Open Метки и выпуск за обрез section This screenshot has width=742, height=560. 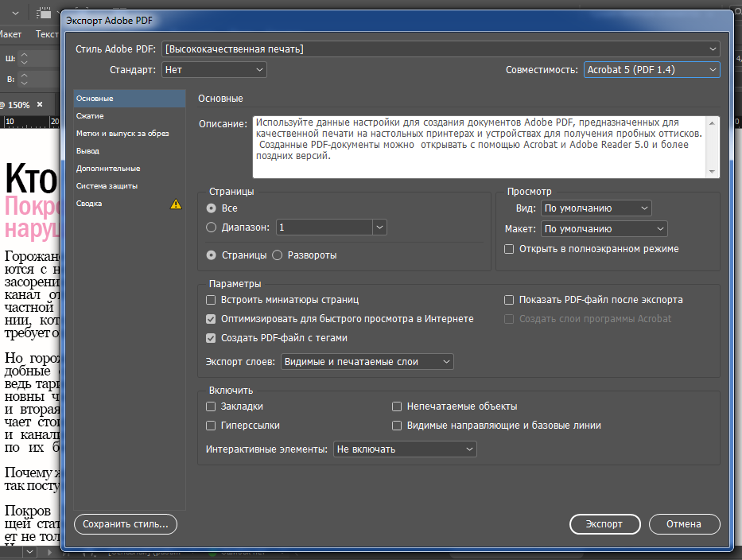click(x=129, y=134)
